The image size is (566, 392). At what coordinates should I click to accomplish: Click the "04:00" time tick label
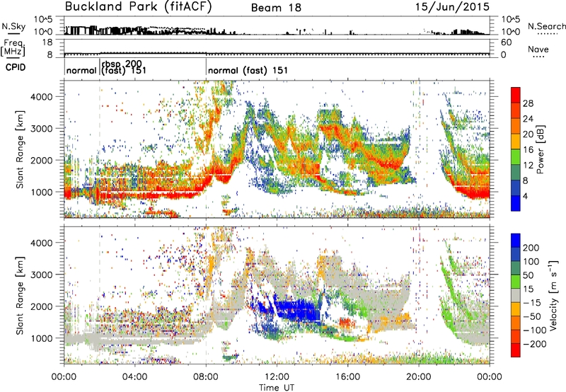click(x=134, y=377)
